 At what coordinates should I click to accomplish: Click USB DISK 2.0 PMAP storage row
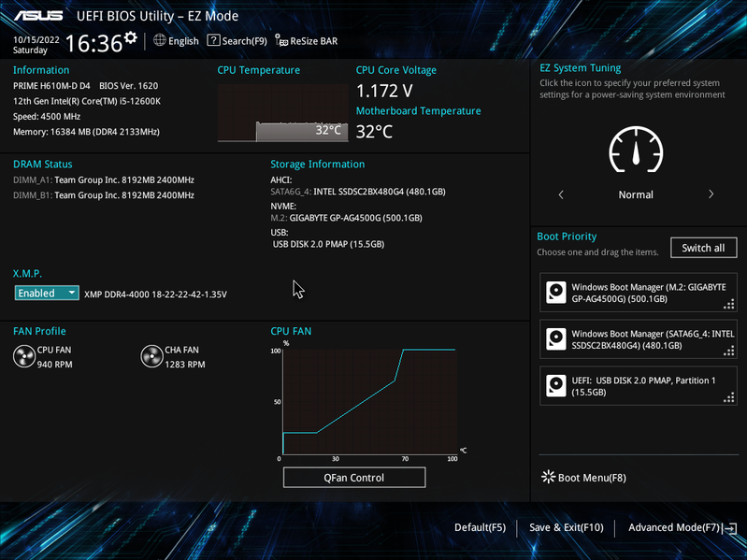point(328,244)
